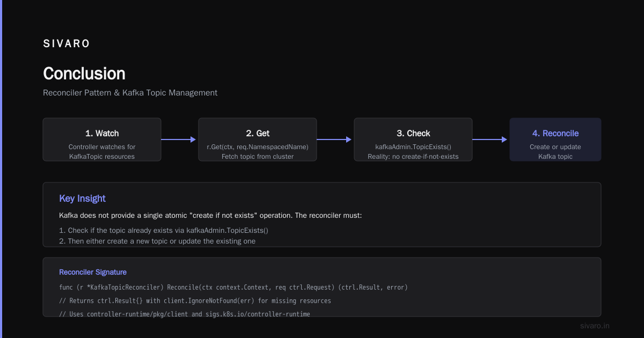Click the highlighted 4. Reconcile step
The width and height of the screenshot is (644, 338).
(x=555, y=139)
